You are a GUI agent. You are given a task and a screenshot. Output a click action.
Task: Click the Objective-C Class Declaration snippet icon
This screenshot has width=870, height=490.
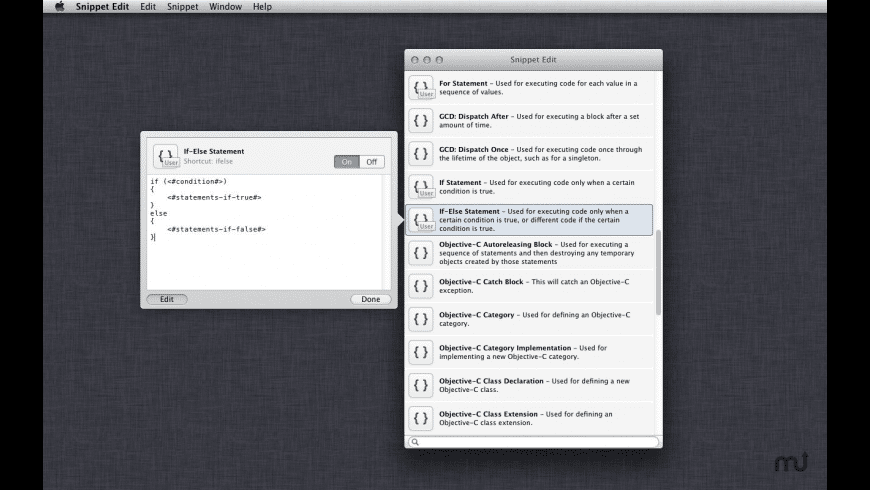click(x=421, y=385)
